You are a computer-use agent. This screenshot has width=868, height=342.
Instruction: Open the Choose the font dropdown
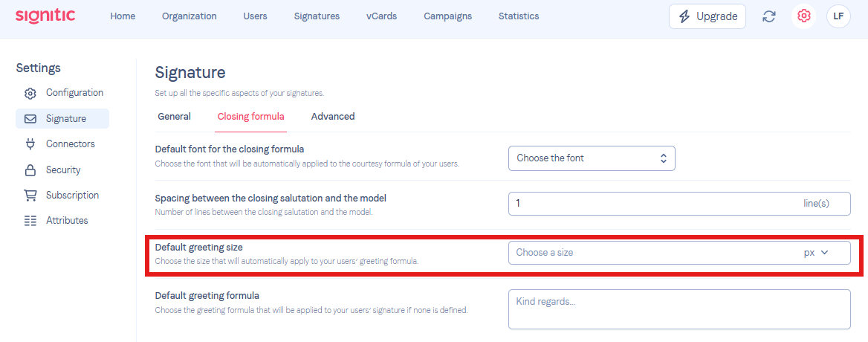tap(592, 158)
